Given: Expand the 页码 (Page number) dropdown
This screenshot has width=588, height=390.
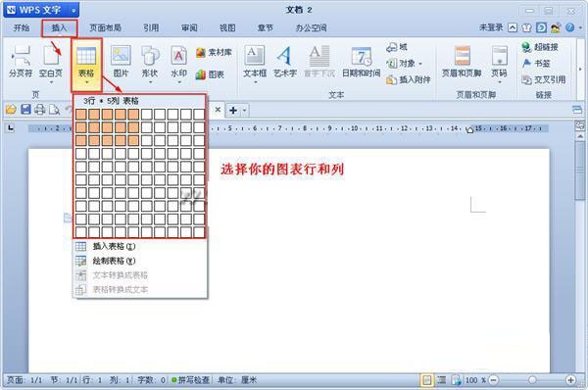Looking at the screenshot, I should (x=500, y=82).
